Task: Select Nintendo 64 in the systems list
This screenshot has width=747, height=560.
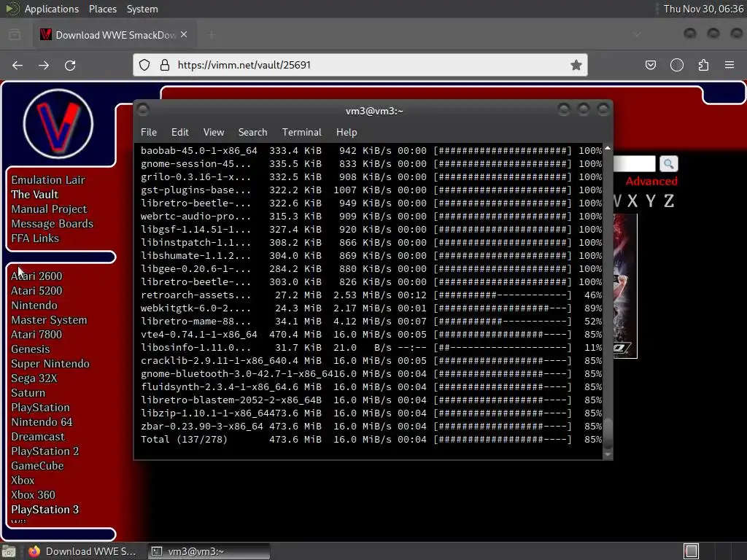Action: tap(42, 422)
